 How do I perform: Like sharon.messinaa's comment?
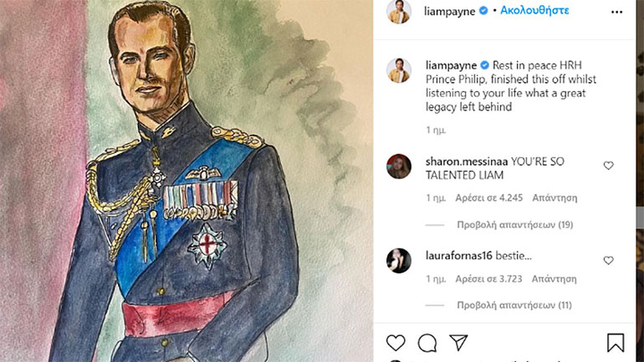coord(608,166)
